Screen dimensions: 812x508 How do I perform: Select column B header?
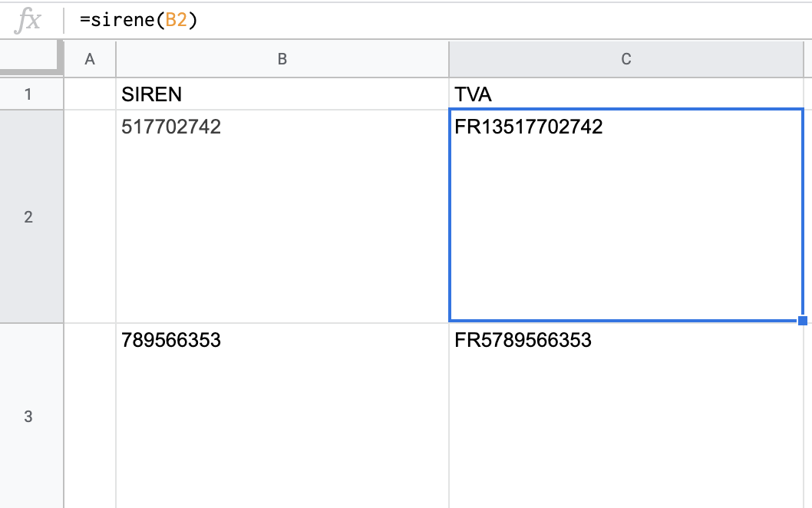(282, 59)
